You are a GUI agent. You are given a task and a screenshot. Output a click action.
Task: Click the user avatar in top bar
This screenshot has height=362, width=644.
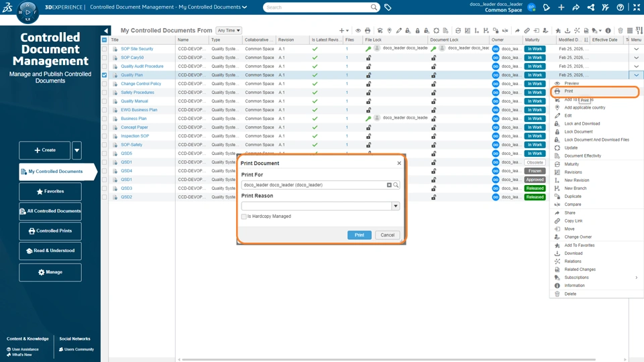(531, 7)
